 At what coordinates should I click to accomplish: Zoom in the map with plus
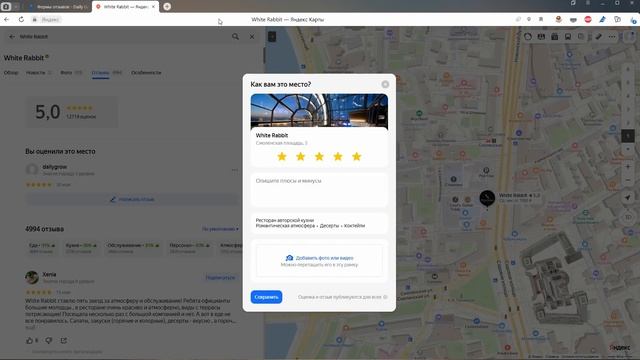628,167
